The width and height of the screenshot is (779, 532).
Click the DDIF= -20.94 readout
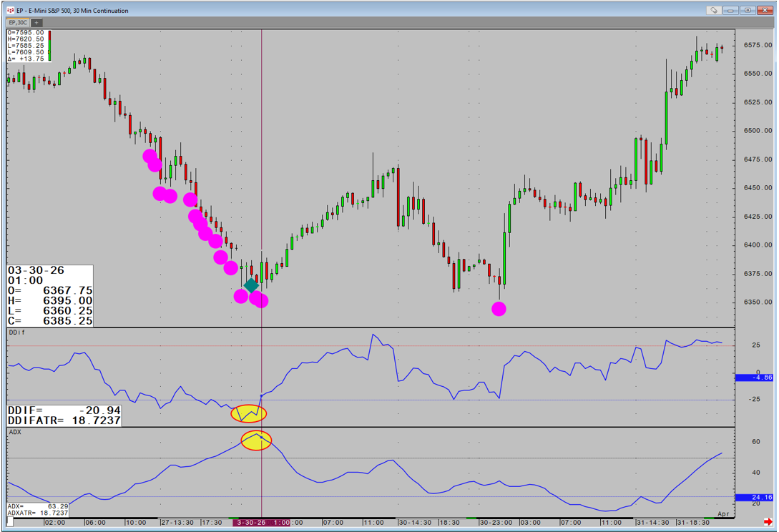pos(64,410)
